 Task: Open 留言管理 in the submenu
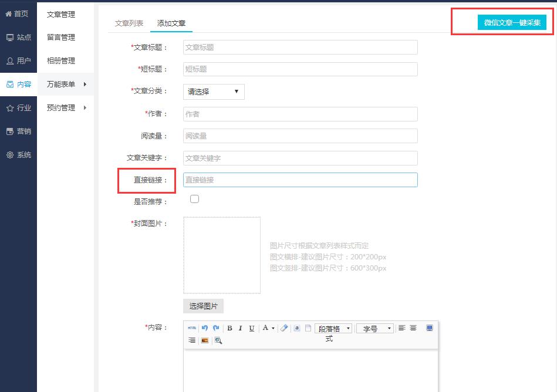(61, 38)
